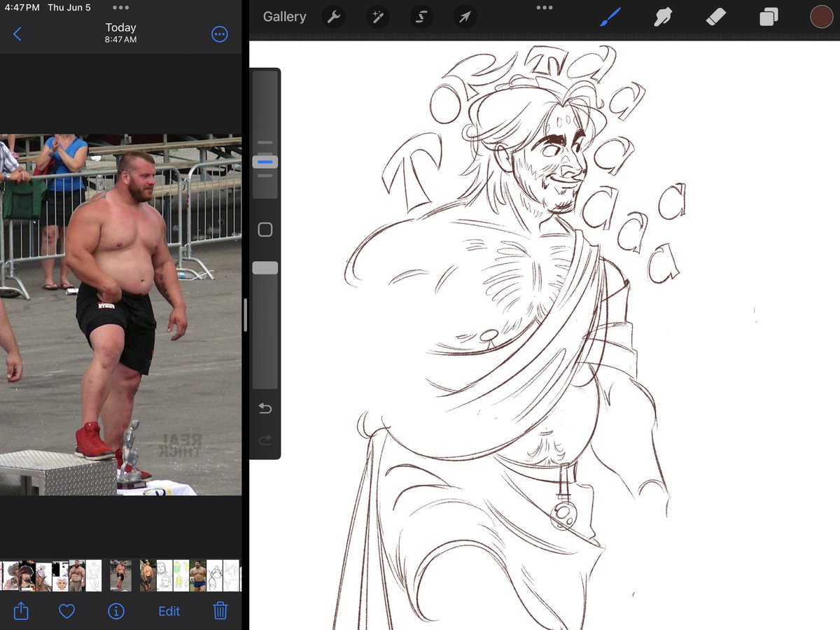Open Procreate multitasking three-dot menu

(544, 8)
